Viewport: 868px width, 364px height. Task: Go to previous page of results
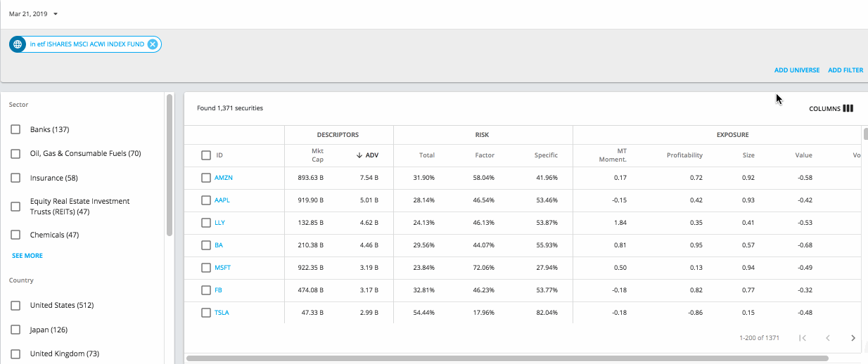[x=828, y=338]
